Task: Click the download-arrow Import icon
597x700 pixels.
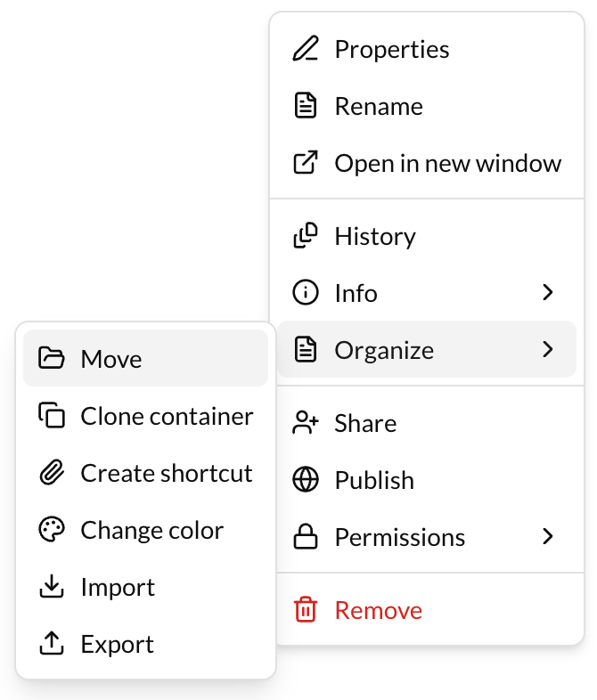Action: pyautogui.click(x=52, y=587)
